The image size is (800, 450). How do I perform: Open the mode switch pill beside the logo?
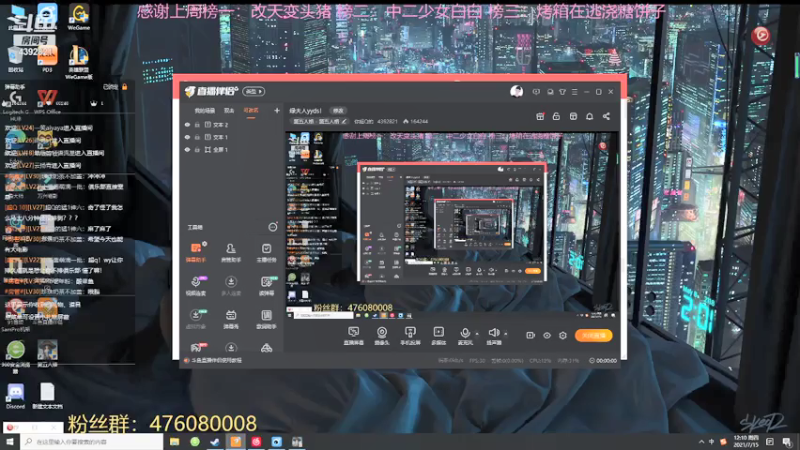coord(254,91)
